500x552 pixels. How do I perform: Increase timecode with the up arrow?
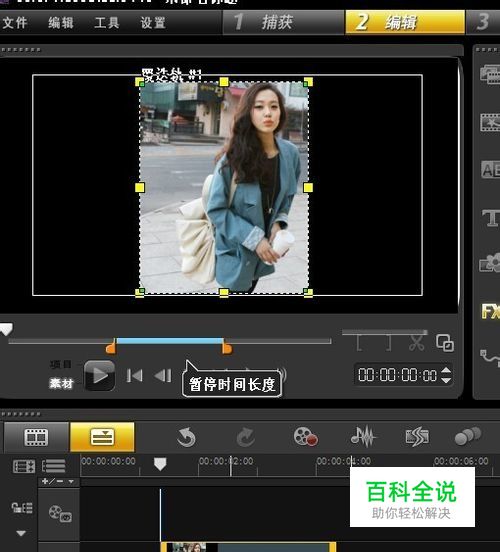446,370
